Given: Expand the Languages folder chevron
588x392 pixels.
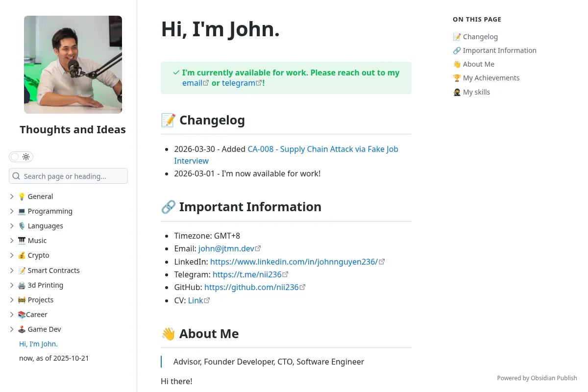Looking at the screenshot, I should [x=12, y=226].
